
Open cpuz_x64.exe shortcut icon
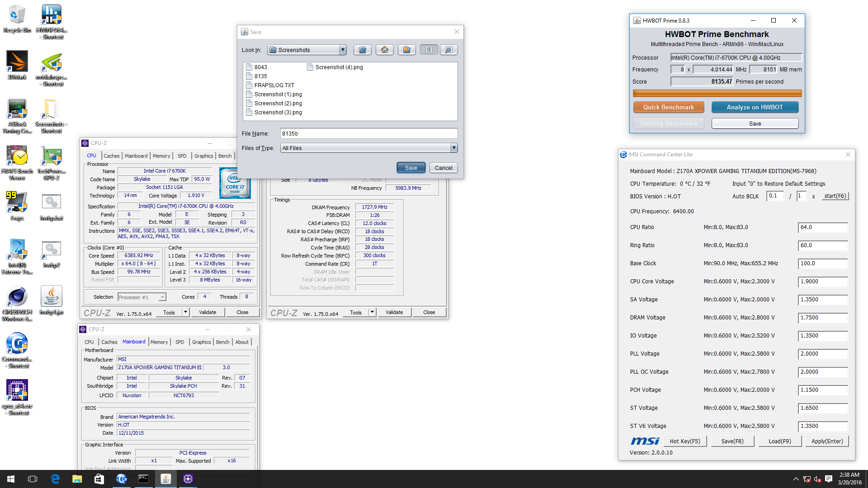click(17, 397)
